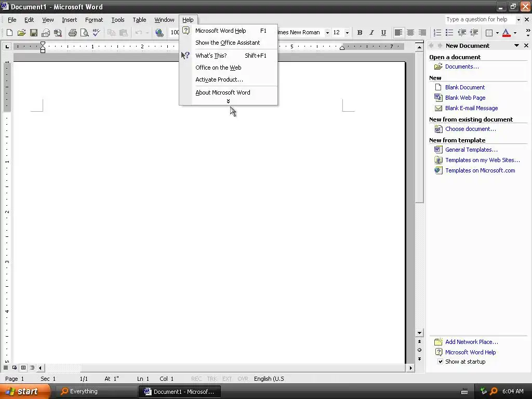Select Office on the Web
The height and width of the screenshot is (399, 532).
[229, 68]
